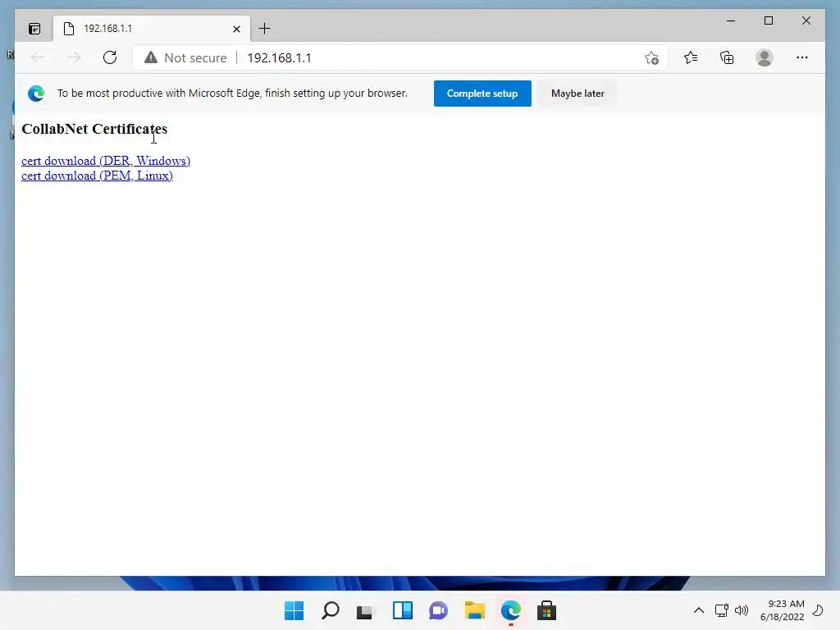This screenshot has width=840, height=630.
Task: Open Microsoft Store from taskbar
Action: (547, 610)
